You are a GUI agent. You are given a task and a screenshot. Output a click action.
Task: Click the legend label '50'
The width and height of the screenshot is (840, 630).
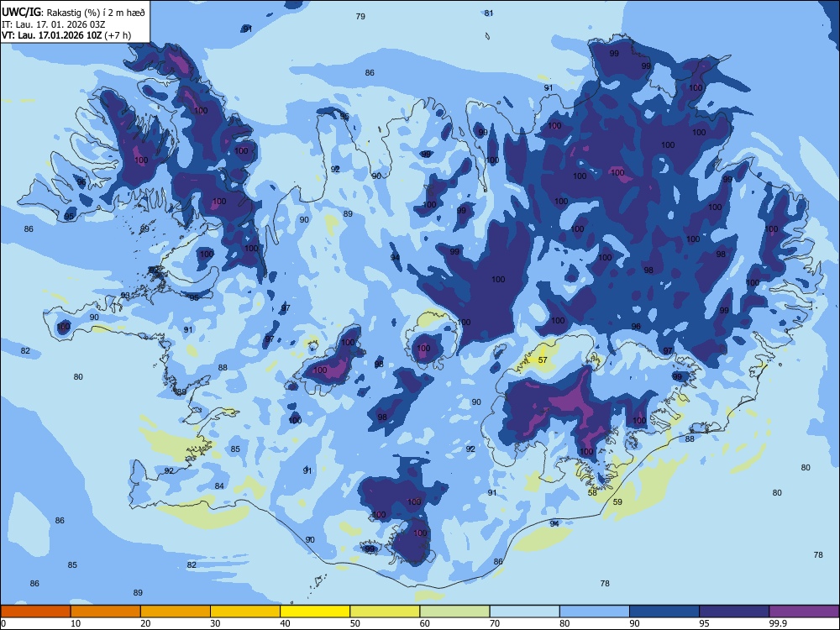(x=354, y=623)
